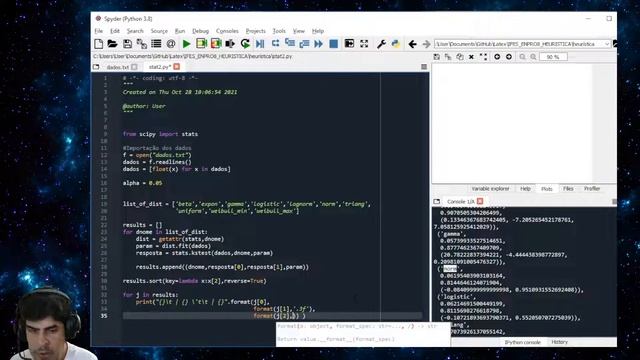Open the File menu

(98, 31)
